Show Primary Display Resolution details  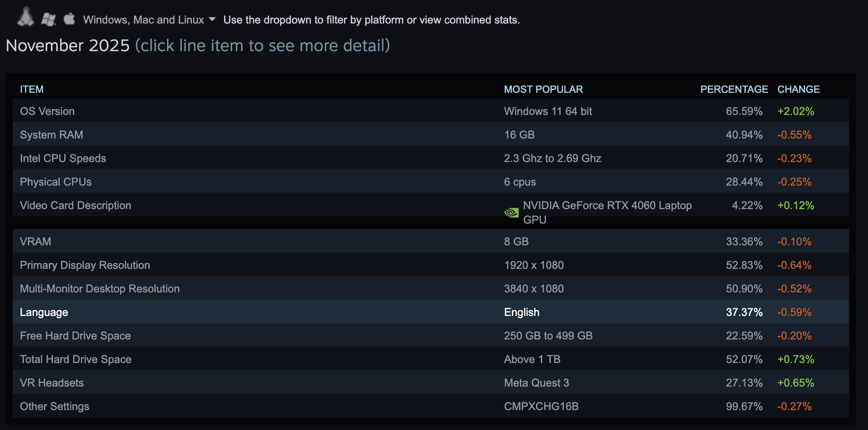(85, 265)
